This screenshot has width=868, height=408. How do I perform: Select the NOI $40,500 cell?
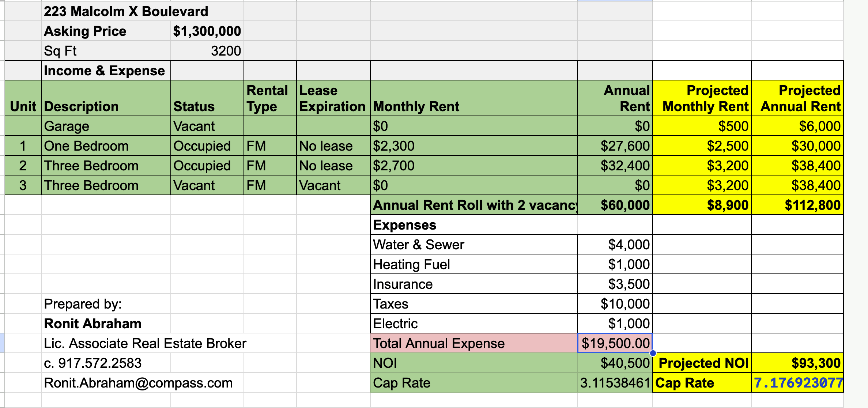615,363
